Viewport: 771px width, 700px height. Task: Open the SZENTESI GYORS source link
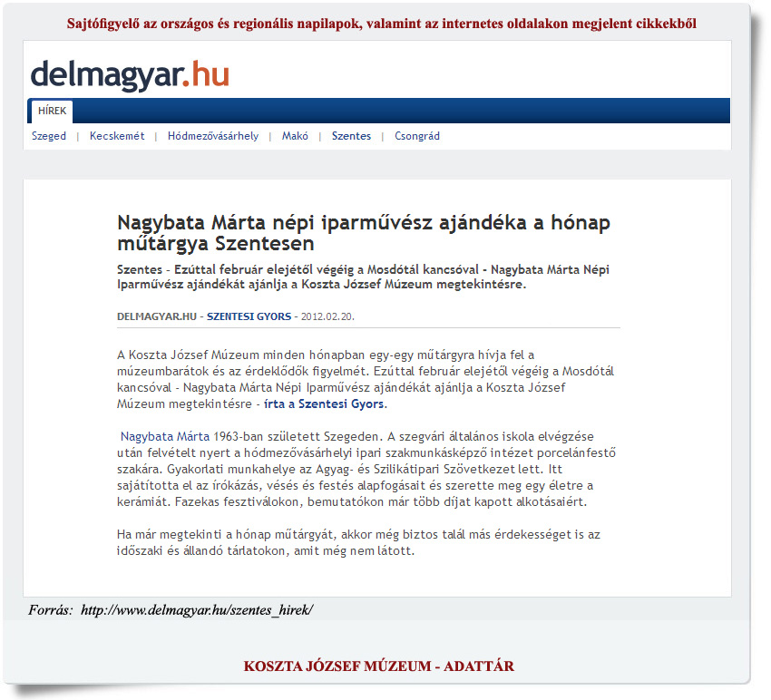coord(249,316)
